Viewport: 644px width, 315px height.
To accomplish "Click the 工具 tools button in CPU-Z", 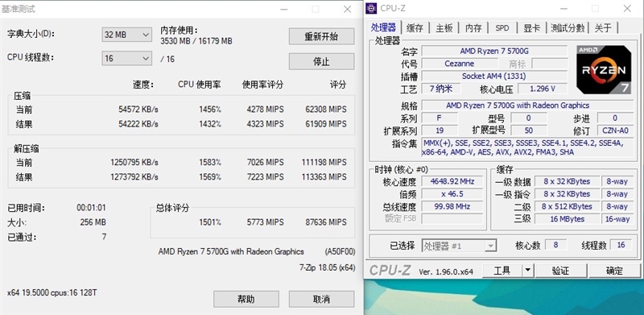I will pos(502,270).
